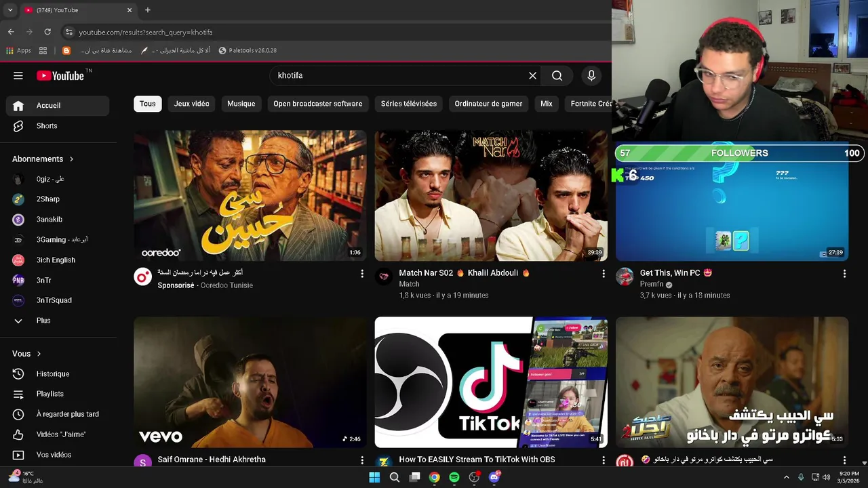Open the Apps bookmarks shortcut
Image resolution: width=868 pixels, height=488 pixels.
pos(18,51)
